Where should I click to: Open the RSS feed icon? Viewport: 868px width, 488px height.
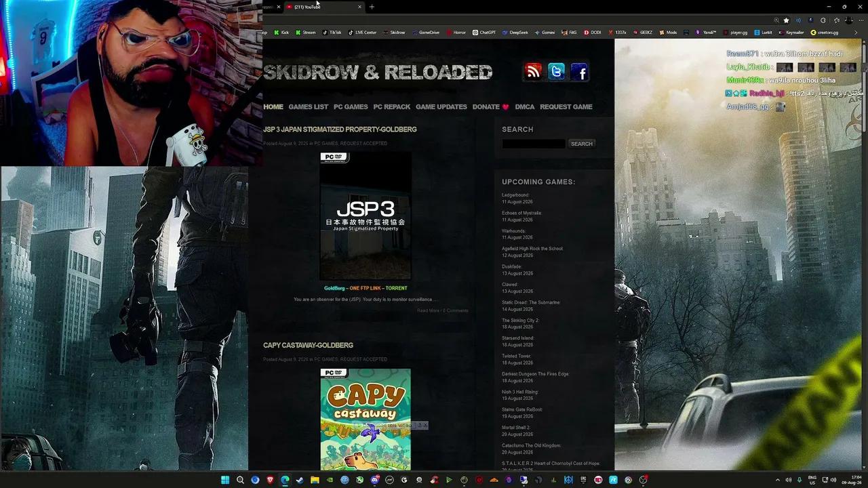pos(534,72)
